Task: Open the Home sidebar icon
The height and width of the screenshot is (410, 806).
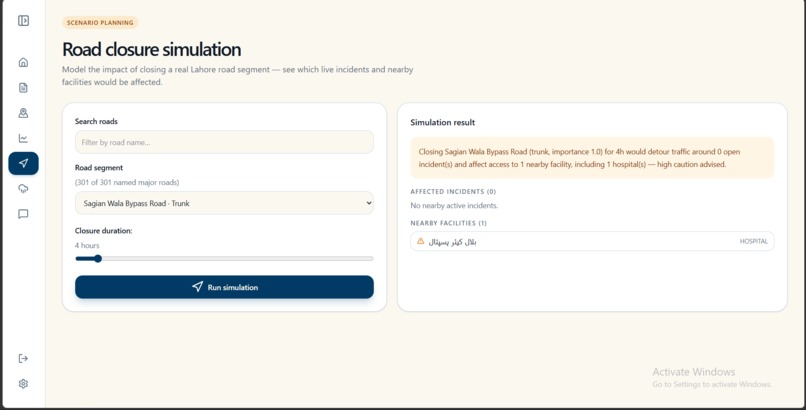Action: 23,62
